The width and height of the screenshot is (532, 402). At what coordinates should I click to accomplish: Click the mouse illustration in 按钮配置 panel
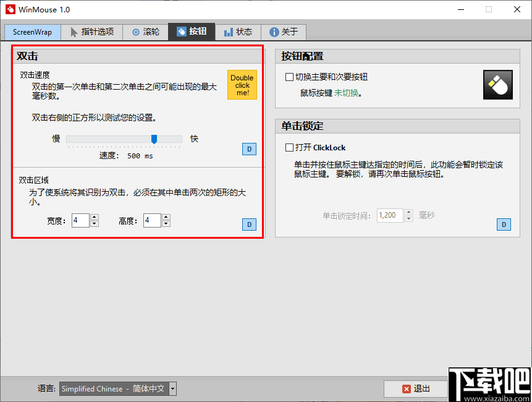click(498, 85)
